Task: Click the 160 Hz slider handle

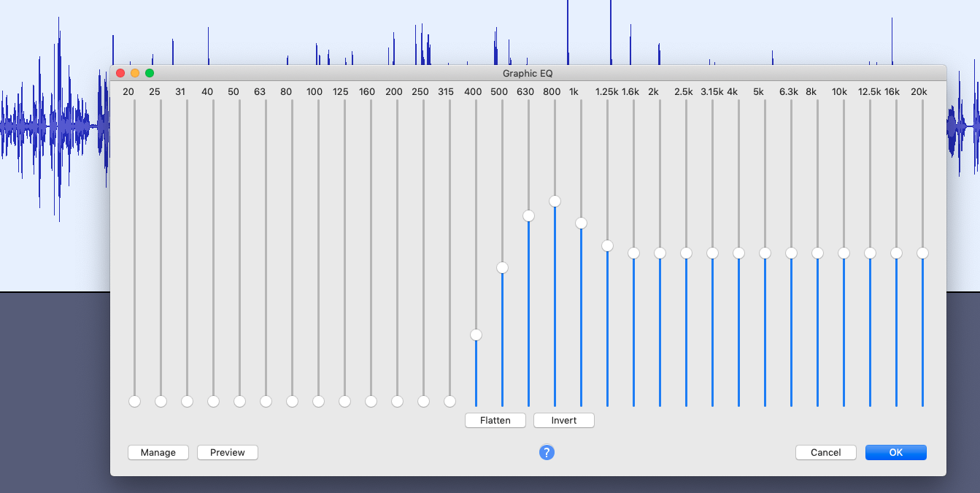Action: pyautogui.click(x=371, y=401)
